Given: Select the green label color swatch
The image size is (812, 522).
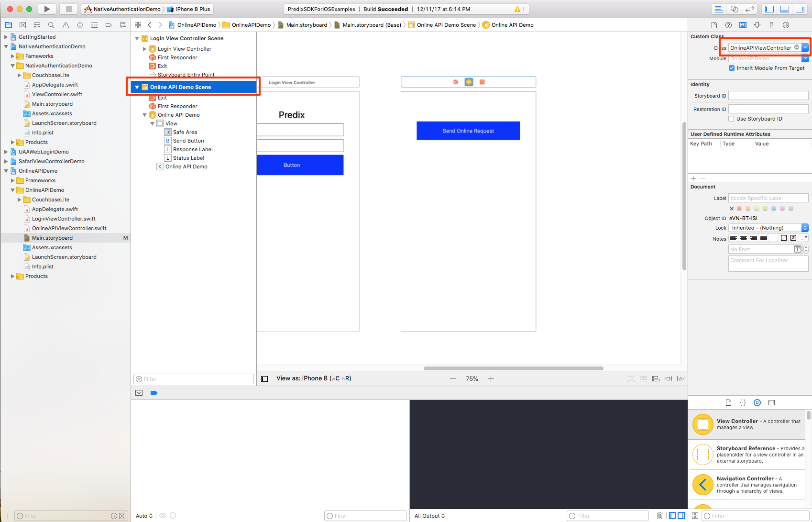Looking at the screenshot, I should click(x=765, y=209).
